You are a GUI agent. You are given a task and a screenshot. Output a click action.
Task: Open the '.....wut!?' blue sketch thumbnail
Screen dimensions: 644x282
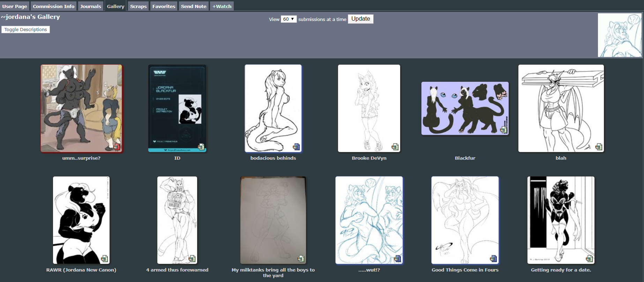tap(369, 220)
